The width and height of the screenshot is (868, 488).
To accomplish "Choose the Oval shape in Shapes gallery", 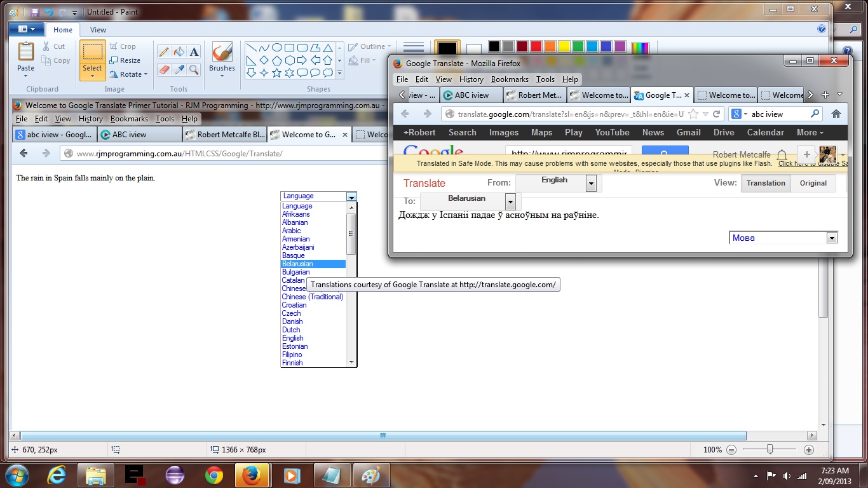I will [x=277, y=48].
